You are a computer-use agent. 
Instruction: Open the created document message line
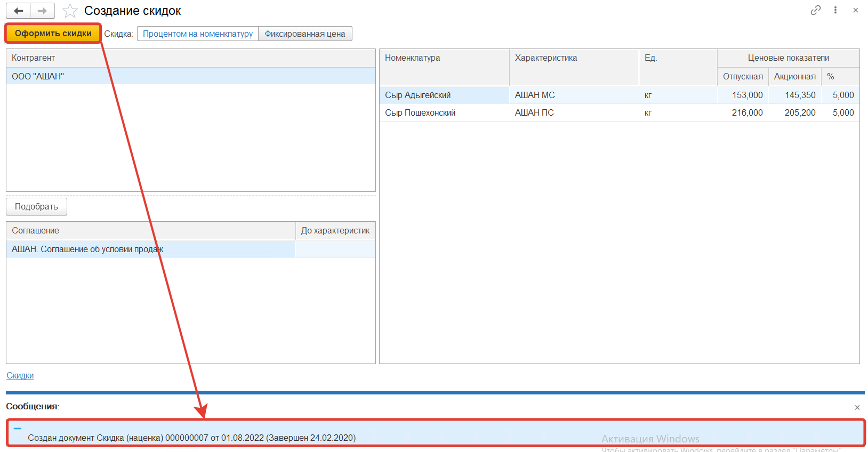coord(191,438)
